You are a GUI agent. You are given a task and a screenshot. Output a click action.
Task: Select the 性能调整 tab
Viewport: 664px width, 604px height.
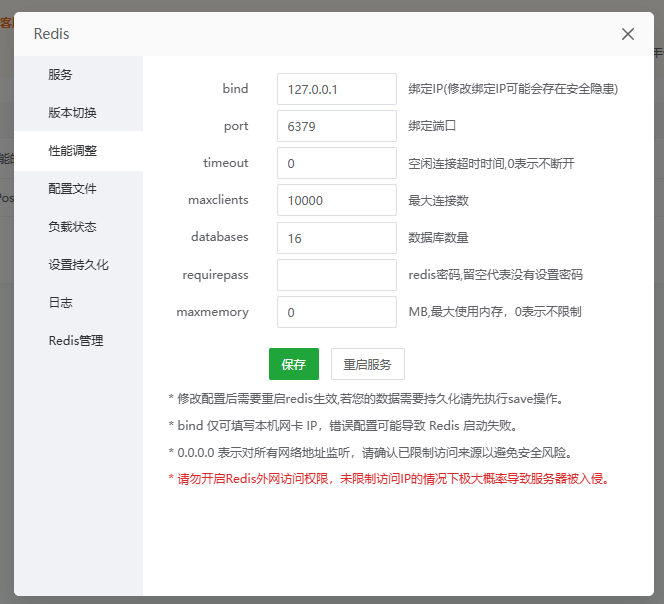pos(79,150)
